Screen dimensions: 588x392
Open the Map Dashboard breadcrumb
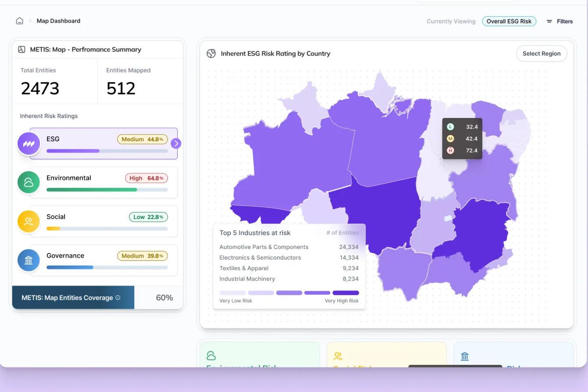(x=58, y=21)
